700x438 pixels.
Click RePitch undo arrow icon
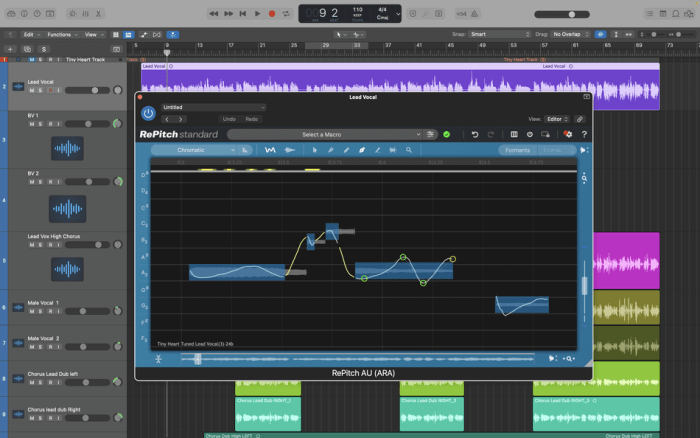(x=475, y=134)
